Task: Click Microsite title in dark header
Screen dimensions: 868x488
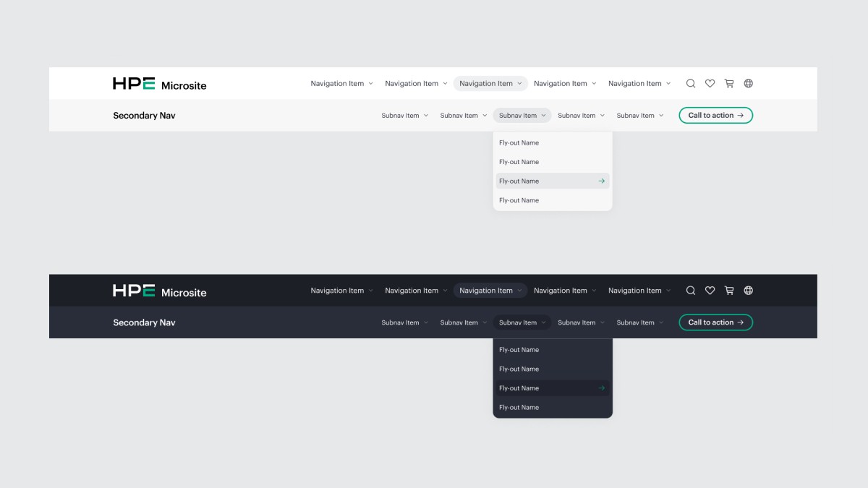Action: click(x=184, y=293)
